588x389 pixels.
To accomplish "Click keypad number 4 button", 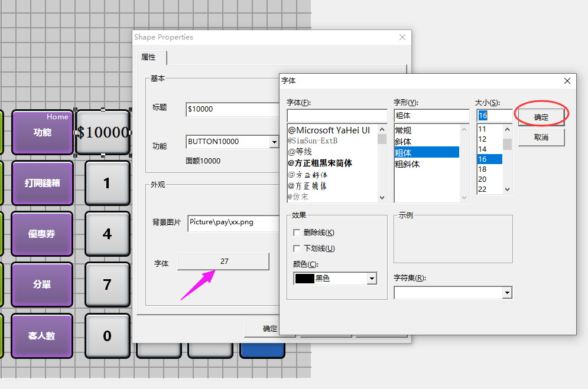I will [x=107, y=234].
